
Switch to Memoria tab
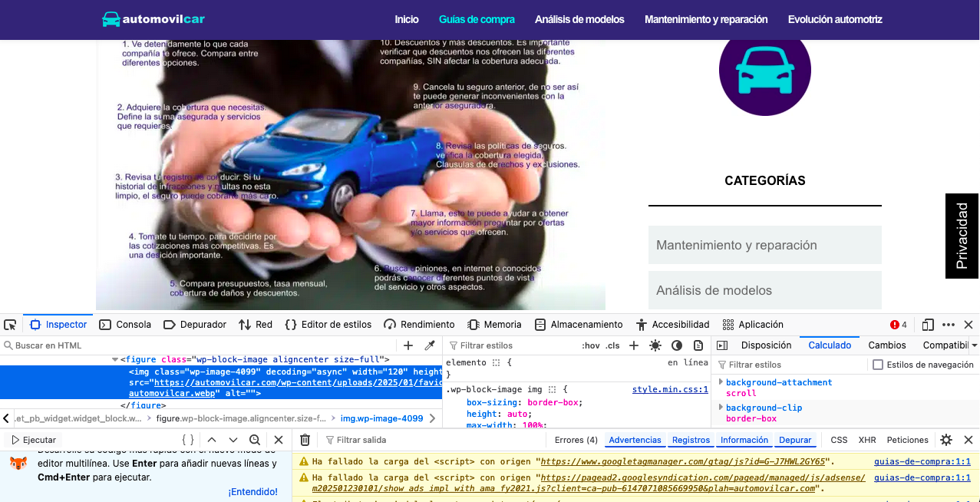pyautogui.click(x=494, y=325)
